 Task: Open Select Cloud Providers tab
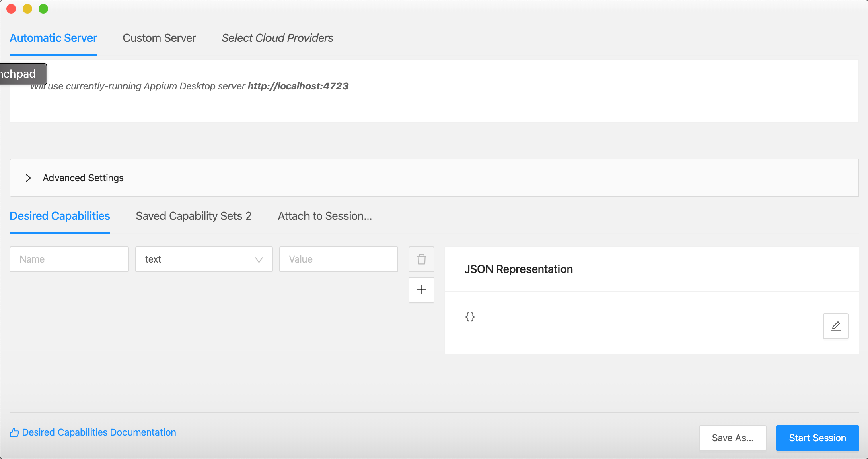pyautogui.click(x=278, y=38)
